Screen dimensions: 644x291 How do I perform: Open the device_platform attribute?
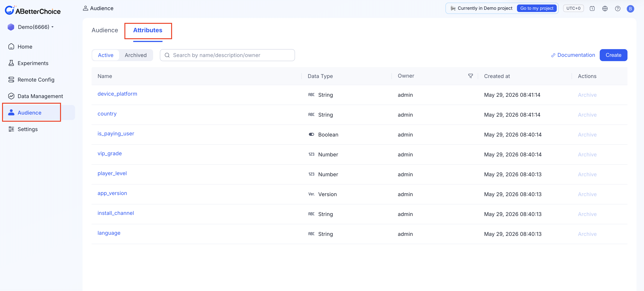(117, 94)
